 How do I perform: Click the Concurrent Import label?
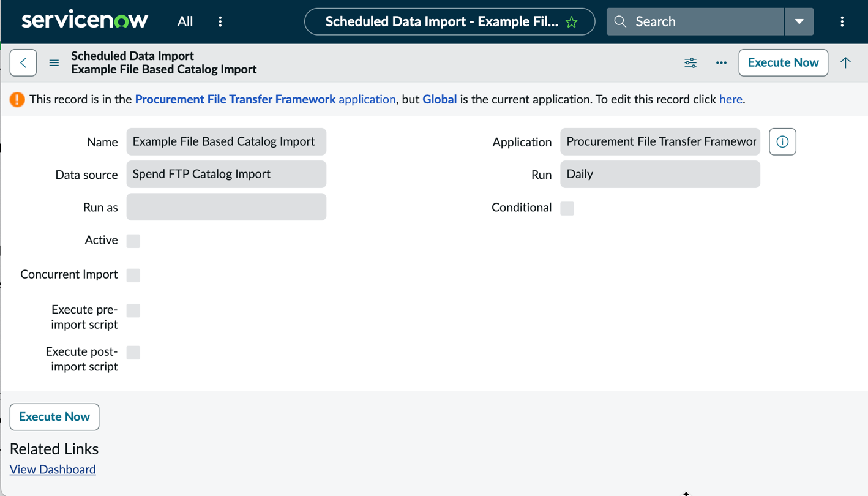point(69,274)
